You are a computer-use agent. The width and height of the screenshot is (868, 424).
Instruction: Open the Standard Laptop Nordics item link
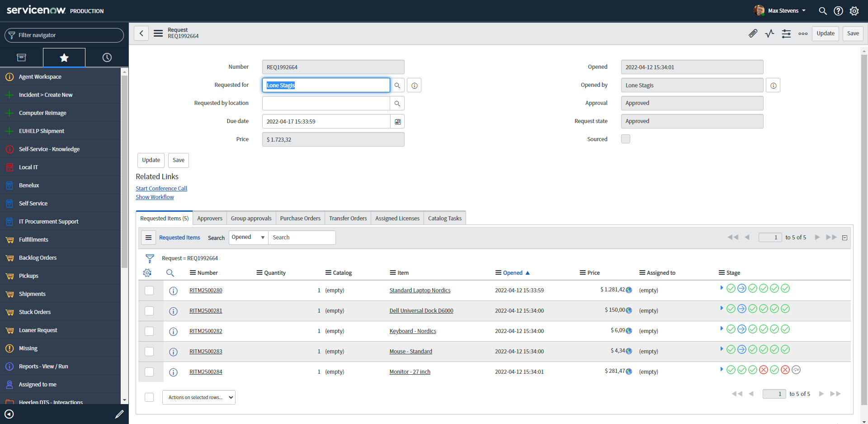(420, 291)
